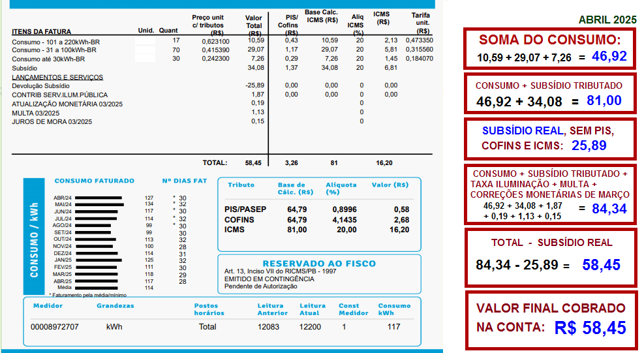This screenshot has height=353, width=644.
Task: Select the CONTRIB SERV.ILUM.PÚBLICA row
Action: pyautogui.click(x=60, y=95)
